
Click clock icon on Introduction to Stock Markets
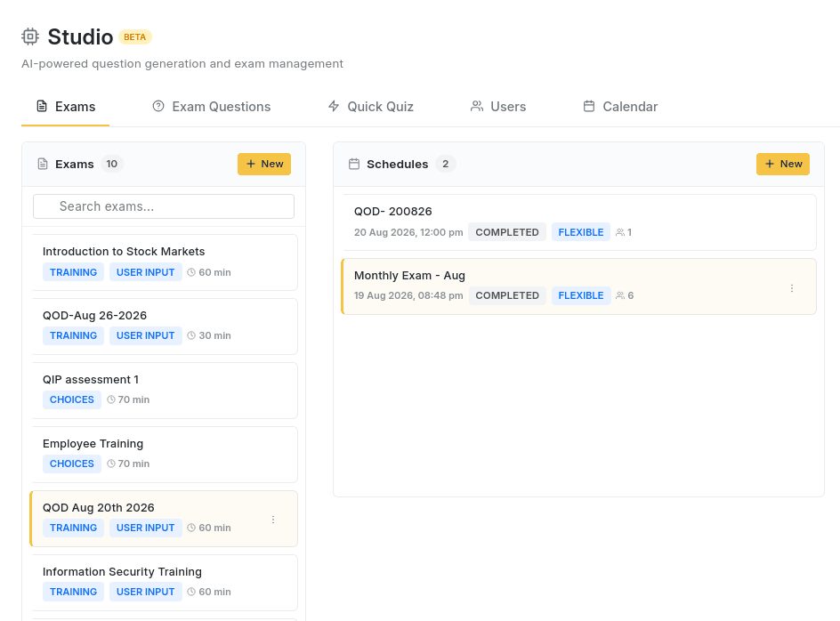[191, 272]
